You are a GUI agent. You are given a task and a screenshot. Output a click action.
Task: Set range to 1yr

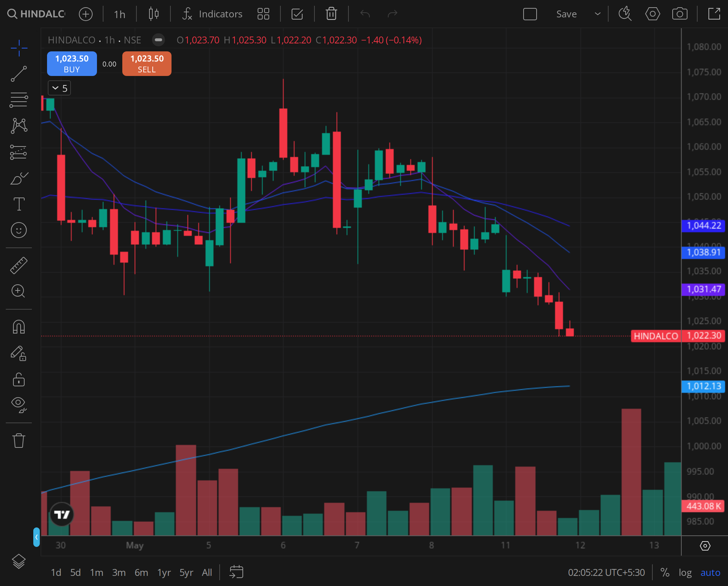[164, 572]
